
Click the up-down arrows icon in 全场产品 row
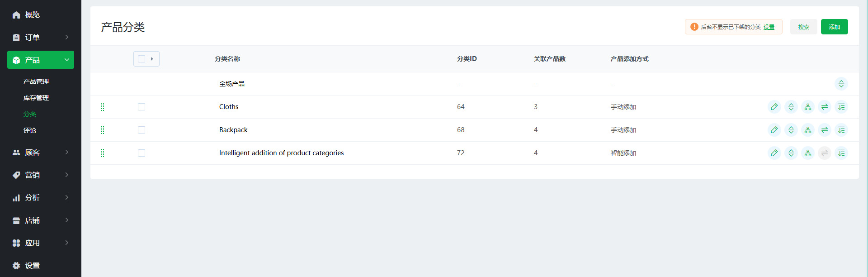tap(841, 84)
